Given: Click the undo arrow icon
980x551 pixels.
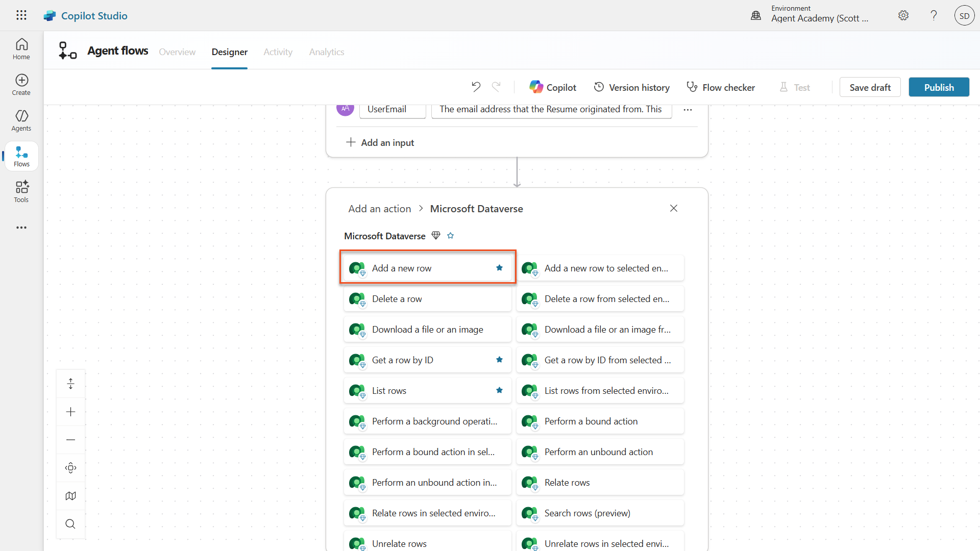Looking at the screenshot, I should (x=476, y=87).
